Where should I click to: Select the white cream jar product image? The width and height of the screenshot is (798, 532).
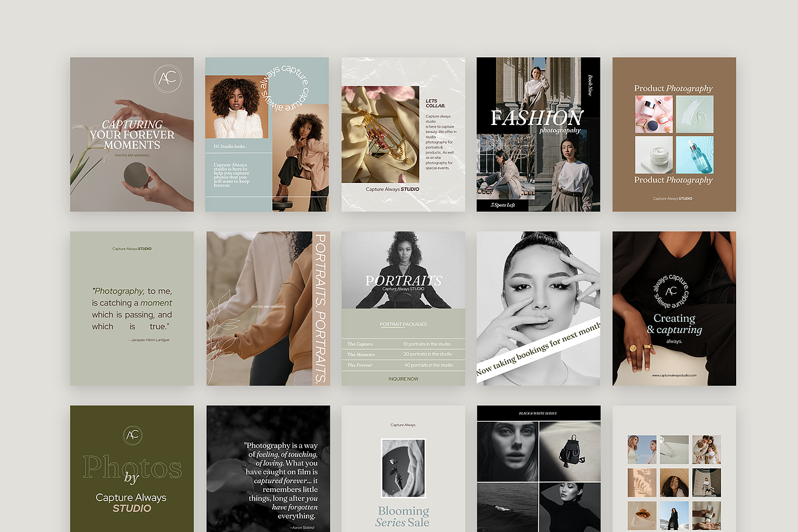[654, 155]
